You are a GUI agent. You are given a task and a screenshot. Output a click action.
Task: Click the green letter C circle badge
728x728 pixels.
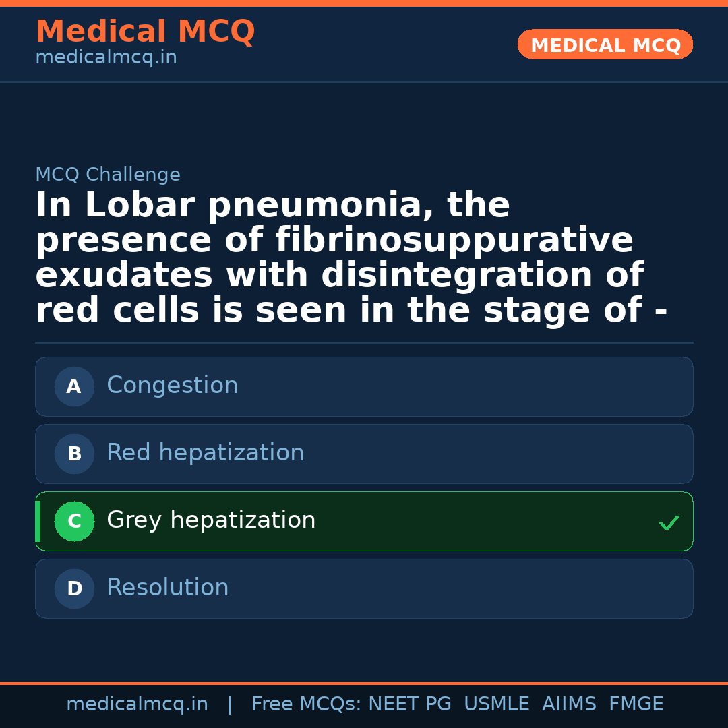[74, 521]
